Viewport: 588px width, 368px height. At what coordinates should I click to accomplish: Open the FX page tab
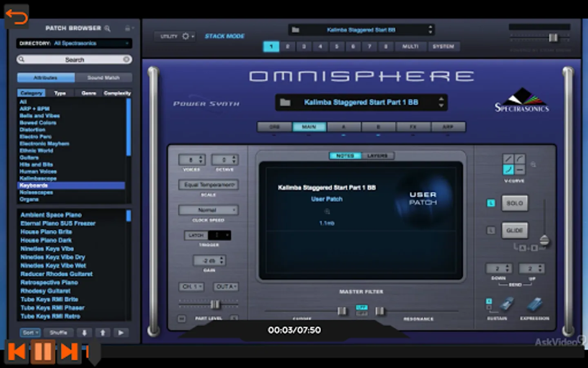click(413, 127)
